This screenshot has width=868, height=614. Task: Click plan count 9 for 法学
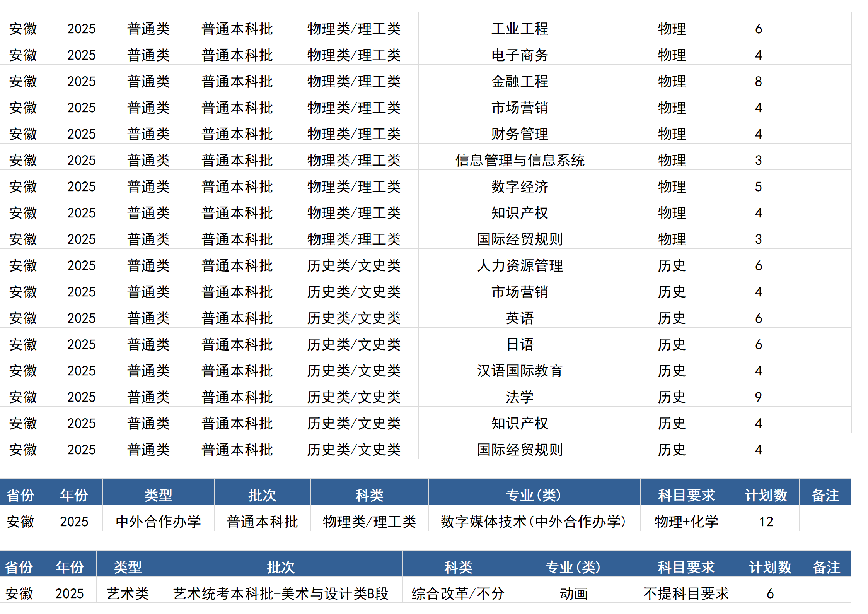pyautogui.click(x=758, y=397)
